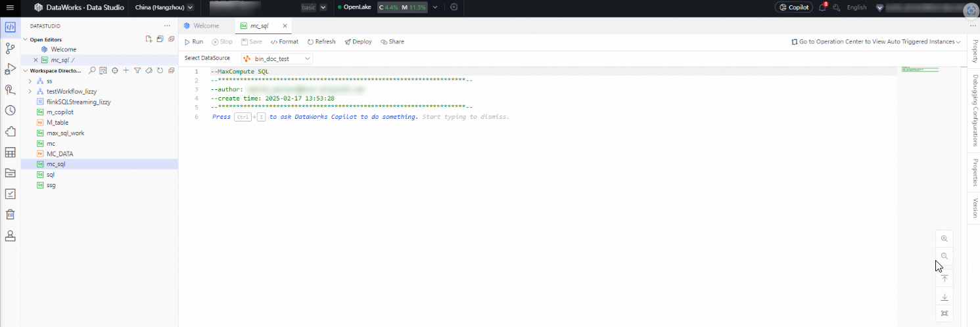Search the Workspace Directory with magnifier icon
This screenshot has width=980, height=327.
tap(93, 70)
